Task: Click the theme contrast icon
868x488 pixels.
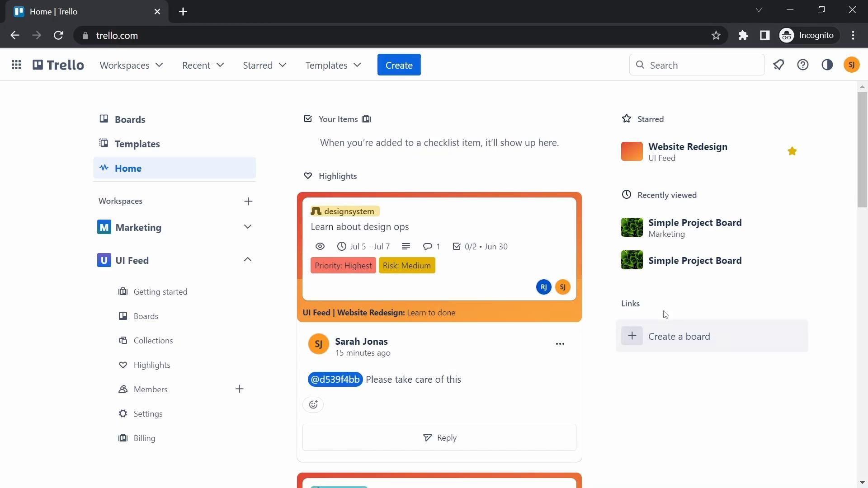Action: coord(827,65)
